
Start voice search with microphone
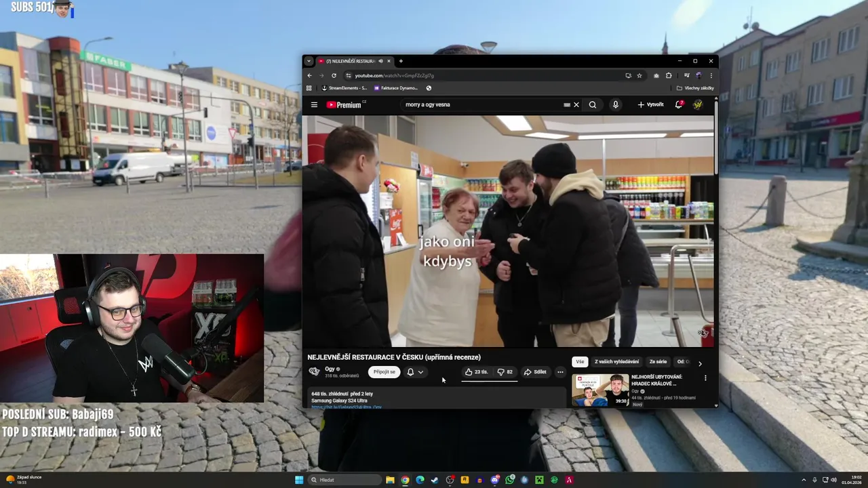(x=616, y=105)
